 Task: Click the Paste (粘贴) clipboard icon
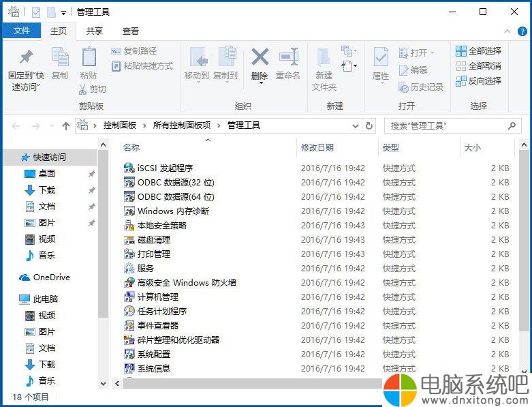89,57
